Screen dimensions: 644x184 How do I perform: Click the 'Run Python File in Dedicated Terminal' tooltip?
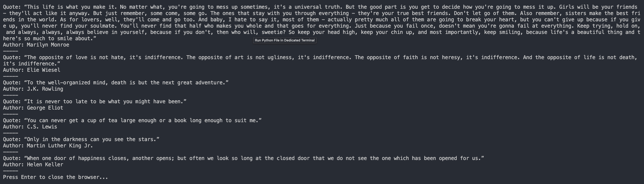pos(285,40)
